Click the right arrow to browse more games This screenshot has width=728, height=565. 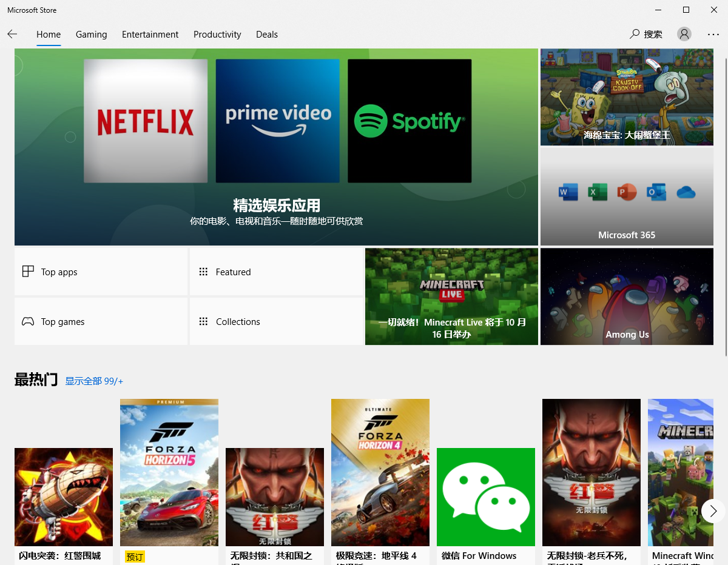[713, 511]
